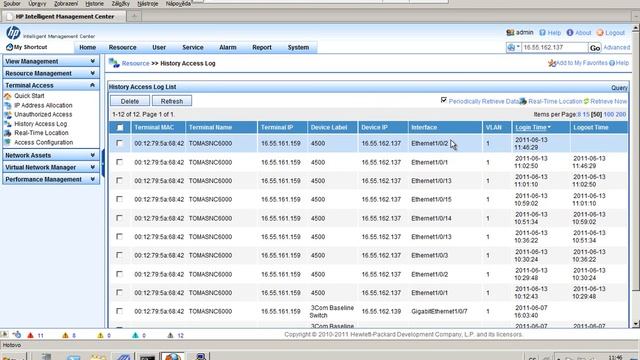
Task: Sort by Login Time column
Action: 533,127
